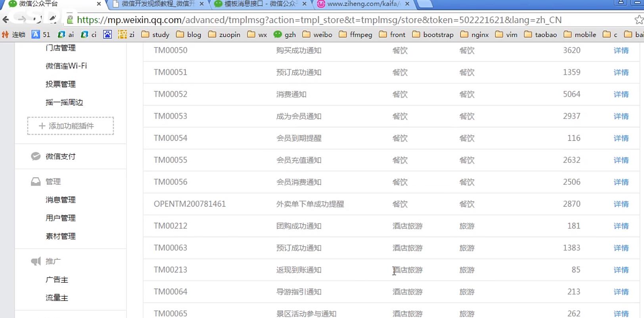644x318 pixels.
Task: Open 门店管理 in the sidebar
Action: (x=61, y=48)
